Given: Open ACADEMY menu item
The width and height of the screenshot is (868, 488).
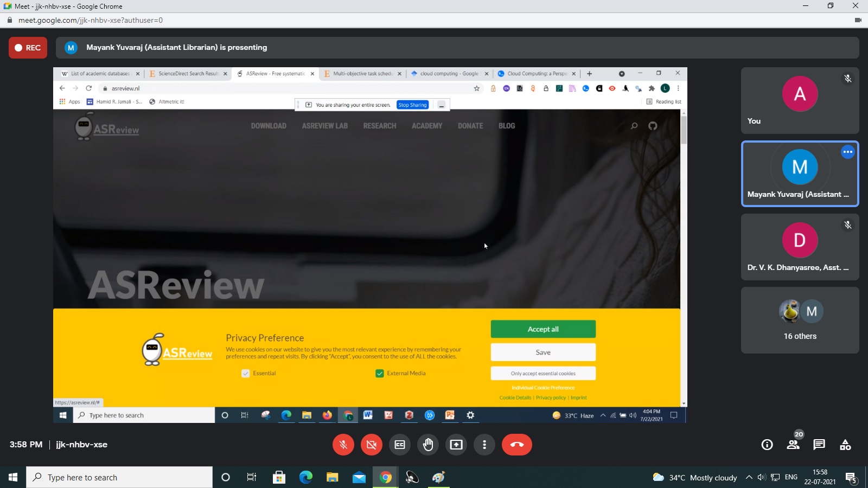Looking at the screenshot, I should 427,126.
